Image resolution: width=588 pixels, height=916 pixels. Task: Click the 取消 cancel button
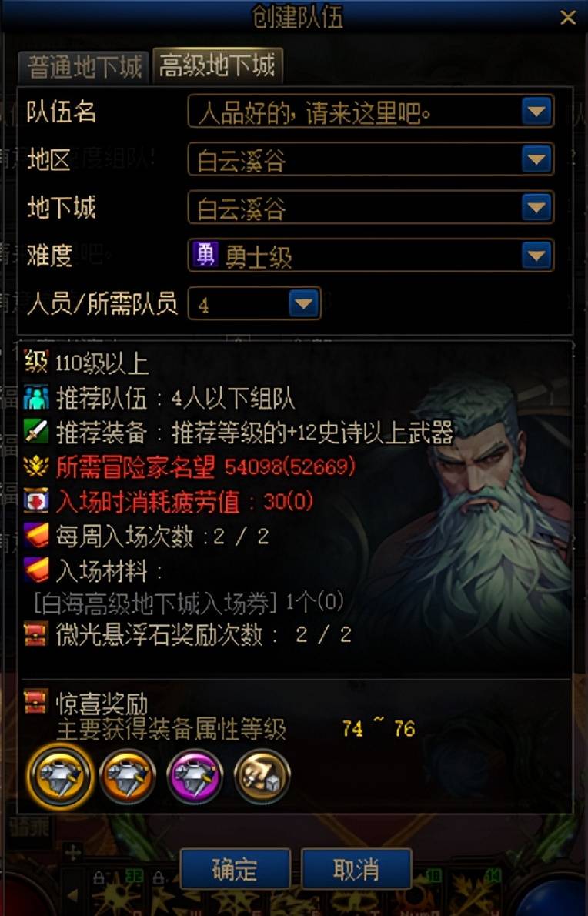tap(356, 869)
